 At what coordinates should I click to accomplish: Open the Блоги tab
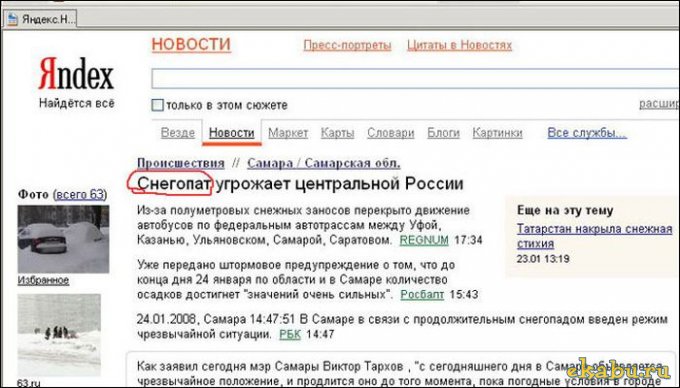click(x=443, y=133)
